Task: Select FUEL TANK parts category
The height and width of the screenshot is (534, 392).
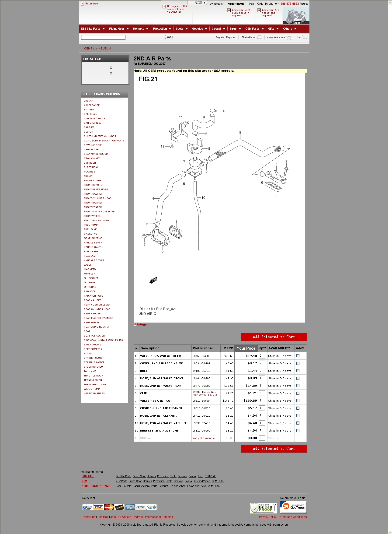Action: pos(90,229)
